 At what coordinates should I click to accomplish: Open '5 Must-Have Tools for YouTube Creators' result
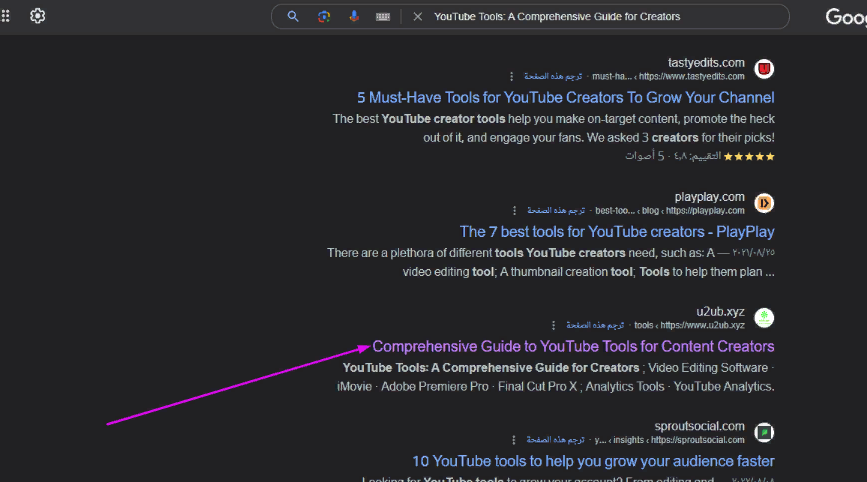(x=566, y=98)
